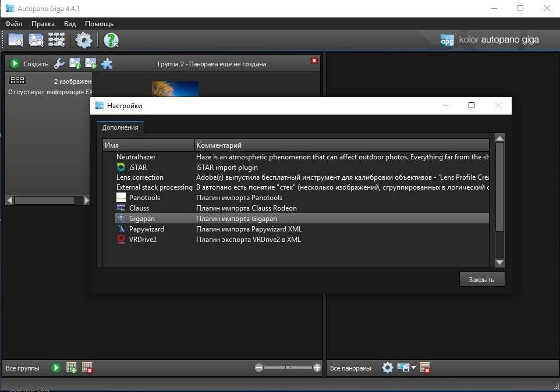Click the render panoramas icon near Все панорамы
560x392 pixels.
[403, 368]
